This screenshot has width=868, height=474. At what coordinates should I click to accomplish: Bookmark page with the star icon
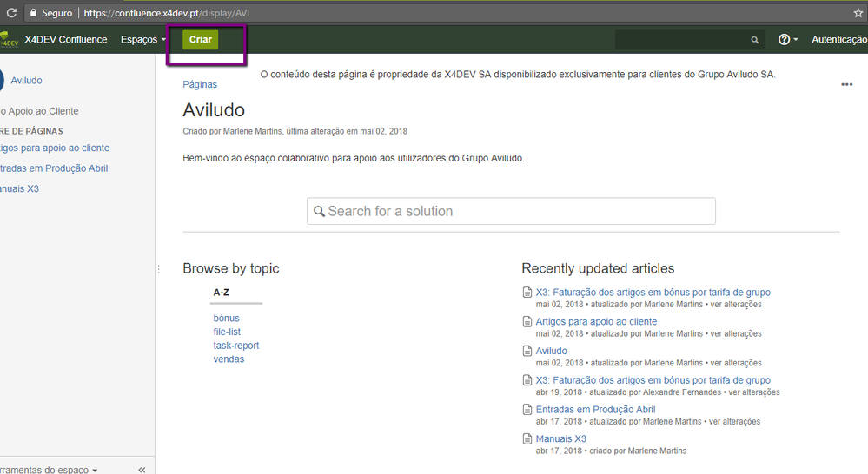(858, 13)
